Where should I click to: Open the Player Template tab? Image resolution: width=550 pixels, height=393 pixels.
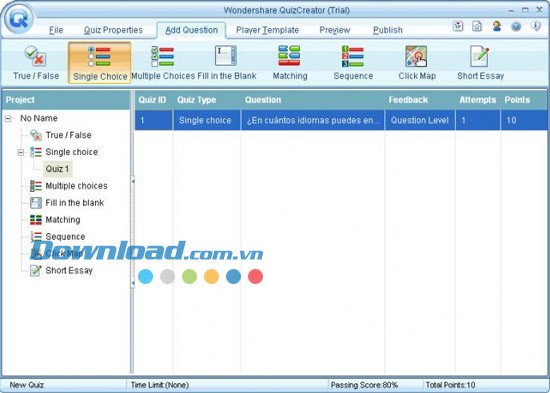pos(267,30)
